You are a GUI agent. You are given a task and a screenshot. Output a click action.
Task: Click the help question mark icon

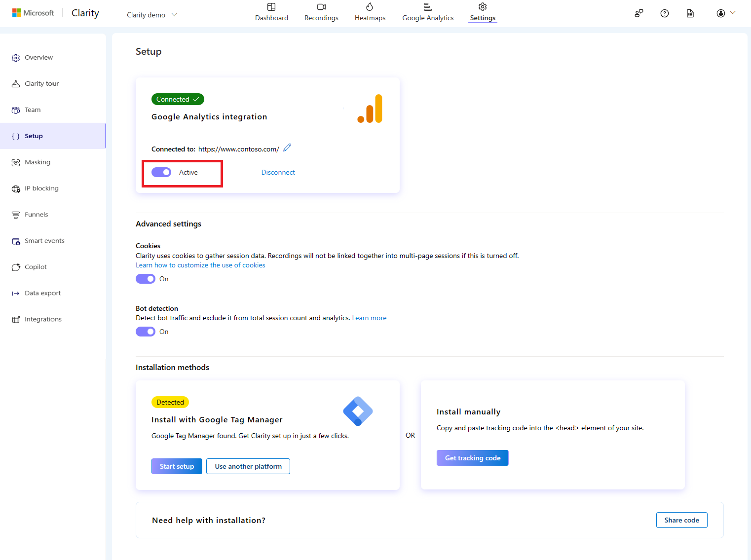[x=665, y=13]
